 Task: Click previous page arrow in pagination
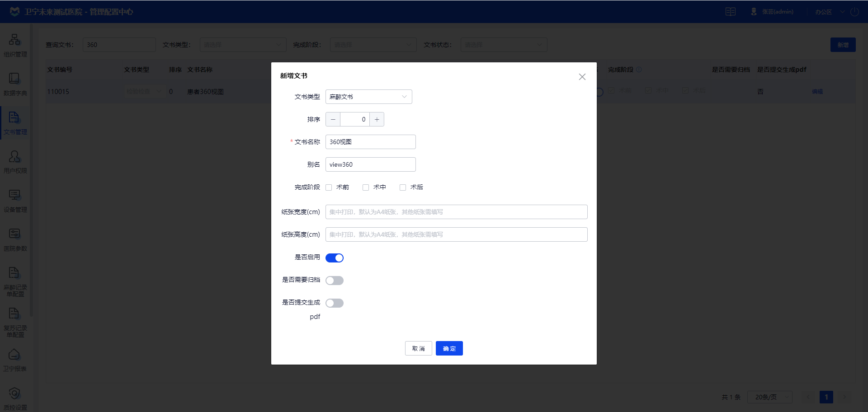pos(808,397)
